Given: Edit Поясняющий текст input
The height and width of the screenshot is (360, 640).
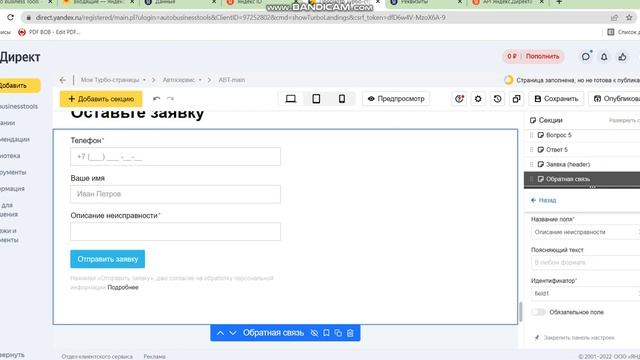Looking at the screenshot, I should click(x=585, y=262).
